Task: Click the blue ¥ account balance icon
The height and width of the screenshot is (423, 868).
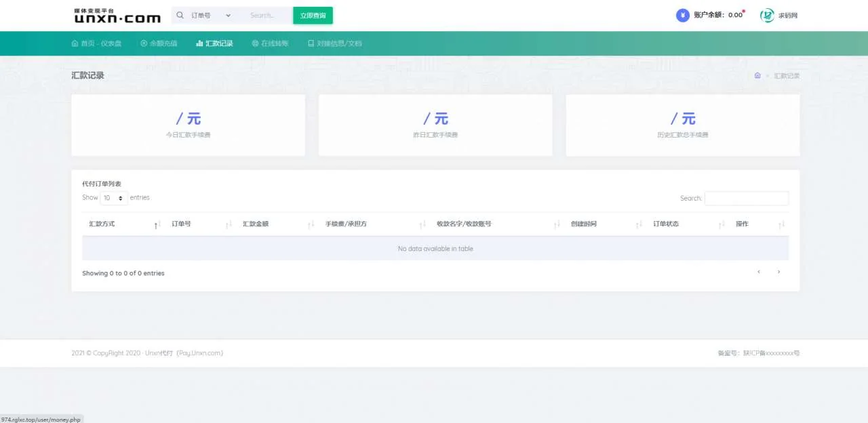Action: coord(682,15)
